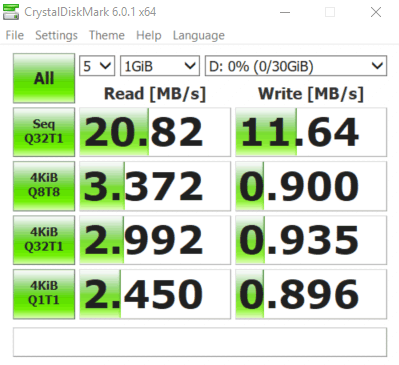
Task: Click the sequential write result 11.64
Action: coord(311,132)
